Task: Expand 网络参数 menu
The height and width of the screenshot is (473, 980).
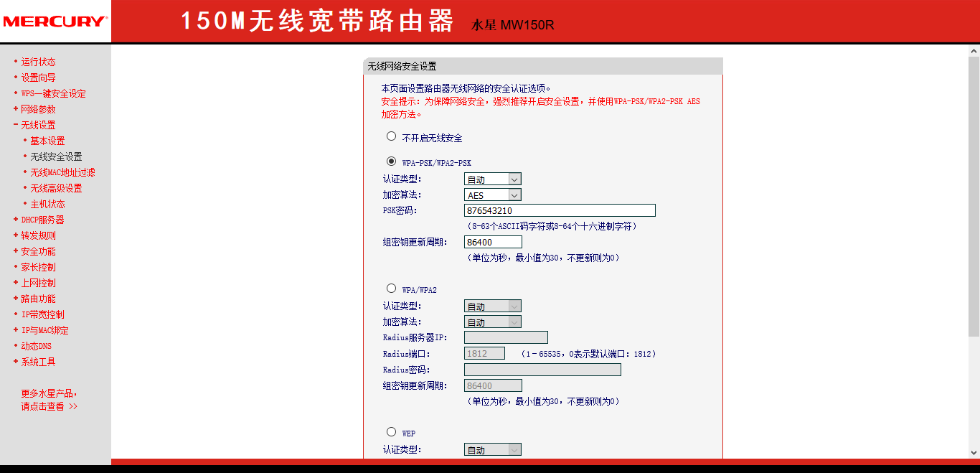Action: pos(38,109)
